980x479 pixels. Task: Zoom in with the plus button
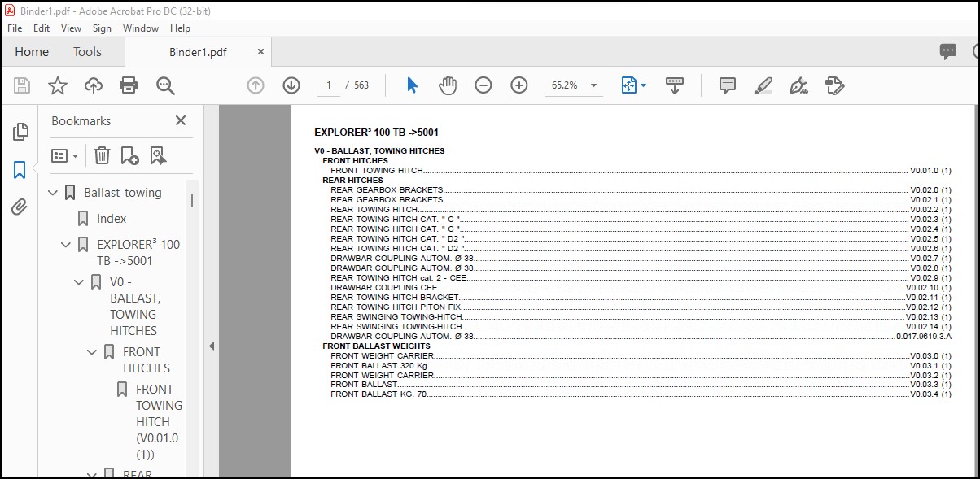[x=519, y=85]
